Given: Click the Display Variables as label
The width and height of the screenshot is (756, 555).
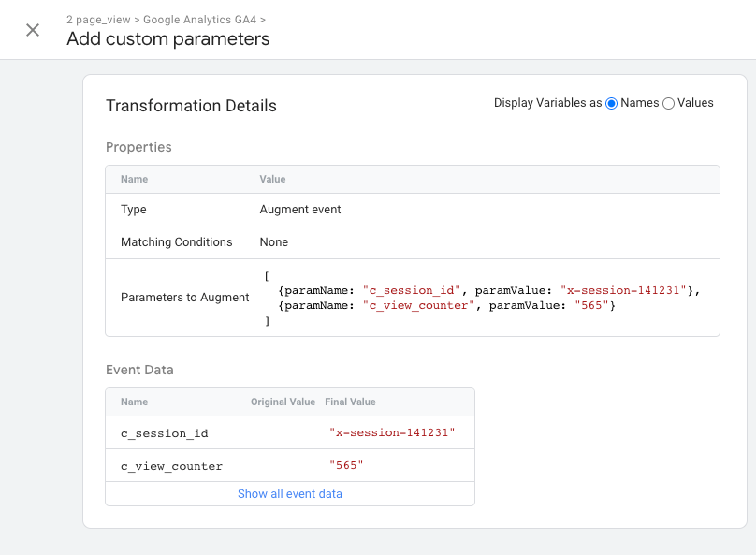Looking at the screenshot, I should click(547, 104).
